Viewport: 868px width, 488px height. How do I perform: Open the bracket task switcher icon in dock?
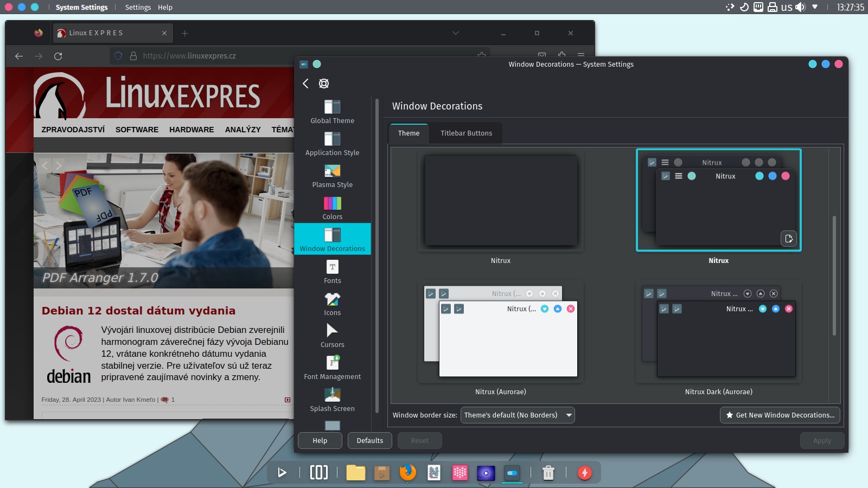click(319, 472)
